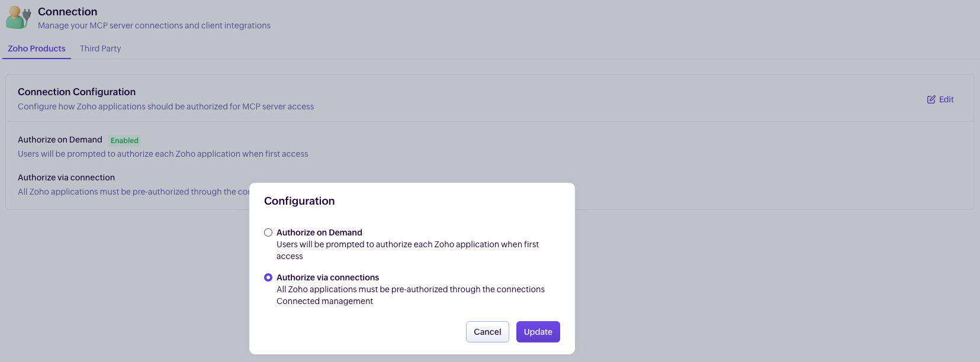
Task: Click background Authorize via connection label
Action: [x=66, y=177]
